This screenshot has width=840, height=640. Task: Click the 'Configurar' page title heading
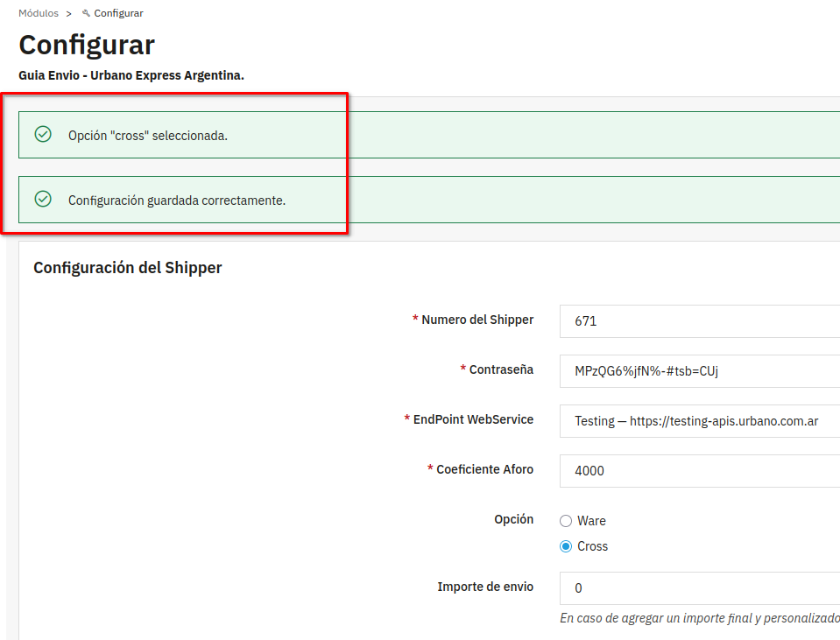pyautogui.click(x=87, y=45)
